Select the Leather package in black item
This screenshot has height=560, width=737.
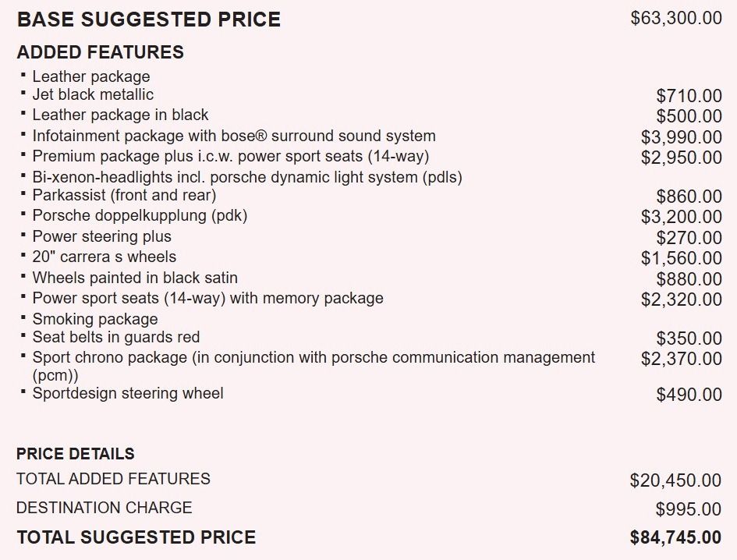(120, 115)
